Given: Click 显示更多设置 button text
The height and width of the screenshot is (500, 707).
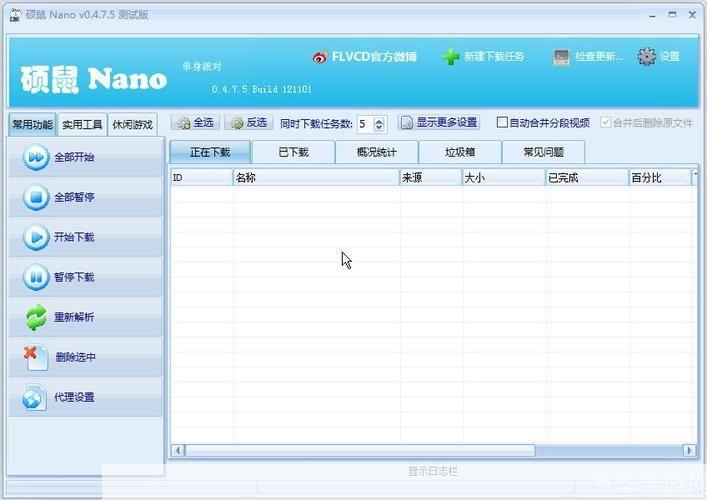Looking at the screenshot, I should pos(446,122).
